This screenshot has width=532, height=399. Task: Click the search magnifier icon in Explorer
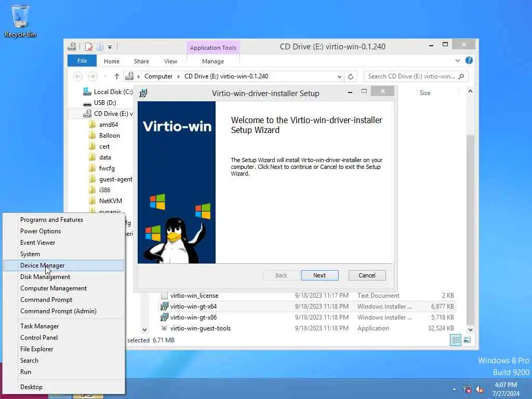(x=461, y=76)
